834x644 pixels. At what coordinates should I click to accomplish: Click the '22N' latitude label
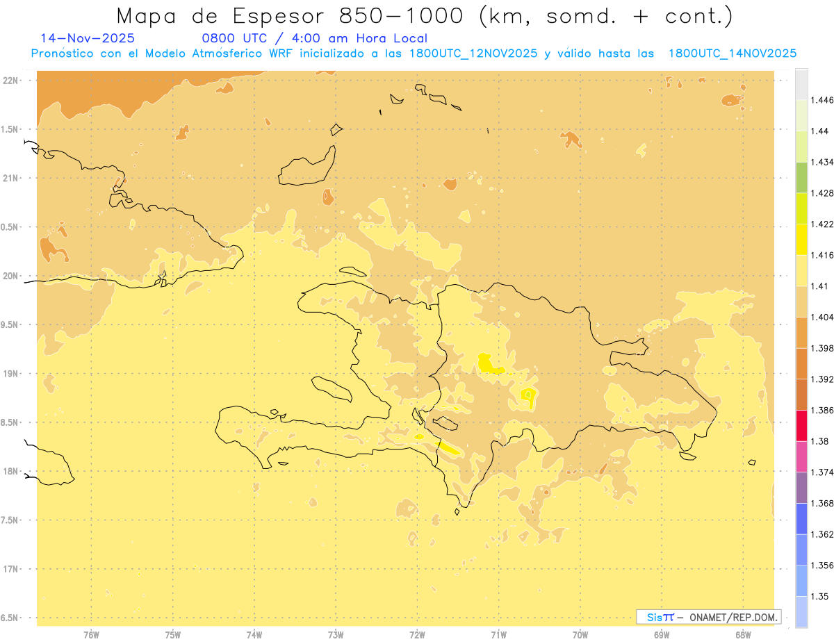(x=10, y=81)
